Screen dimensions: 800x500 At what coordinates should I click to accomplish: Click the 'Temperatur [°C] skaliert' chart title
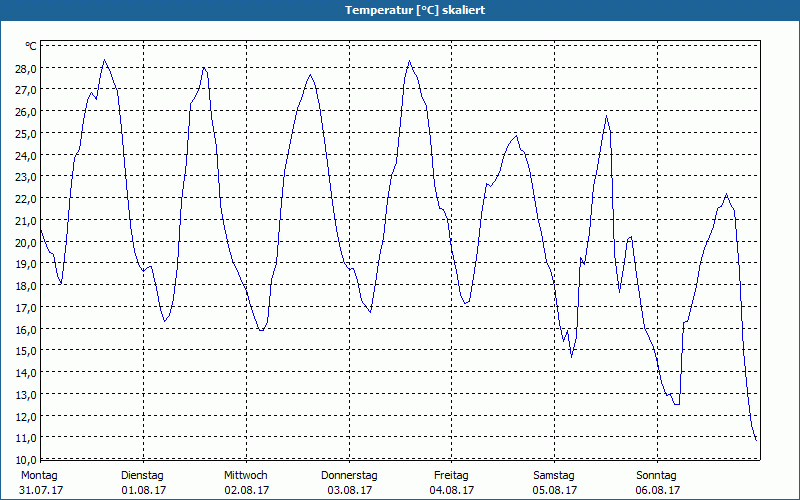pyautogui.click(x=415, y=10)
